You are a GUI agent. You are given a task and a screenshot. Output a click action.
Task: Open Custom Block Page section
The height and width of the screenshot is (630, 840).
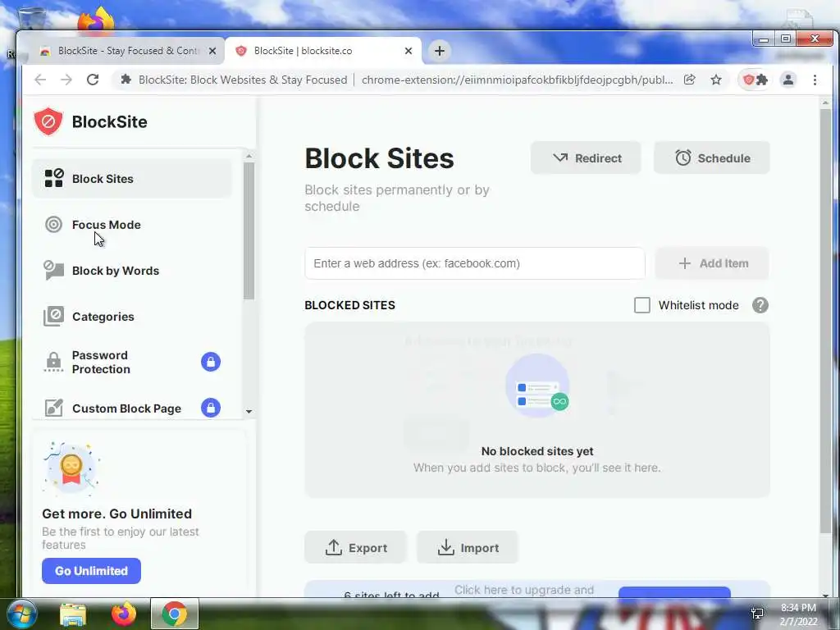tap(132, 409)
